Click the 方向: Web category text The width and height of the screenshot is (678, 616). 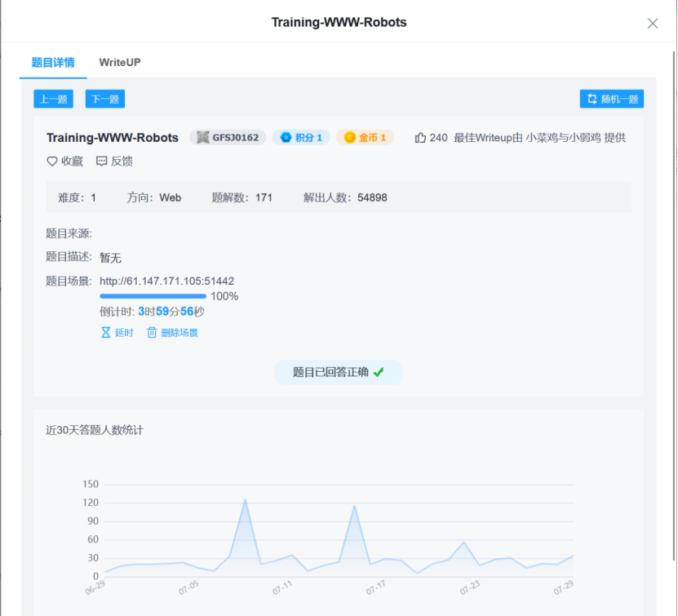click(x=154, y=197)
